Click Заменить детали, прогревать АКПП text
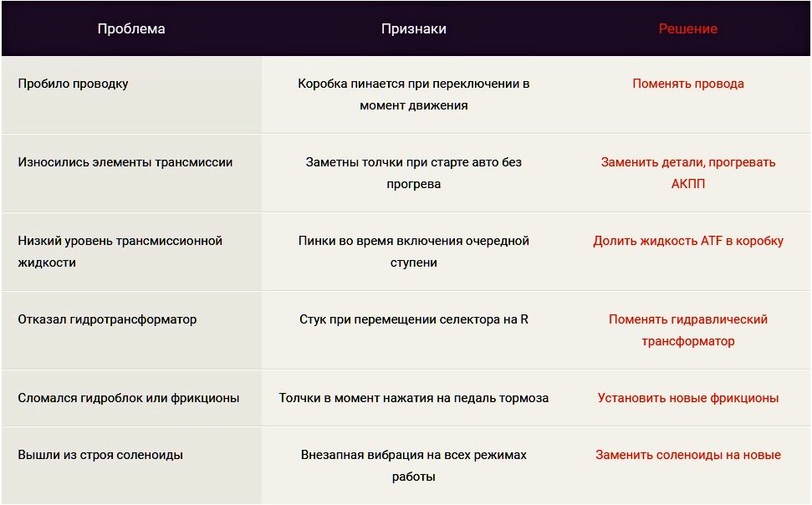812x505 pixels. point(687,172)
